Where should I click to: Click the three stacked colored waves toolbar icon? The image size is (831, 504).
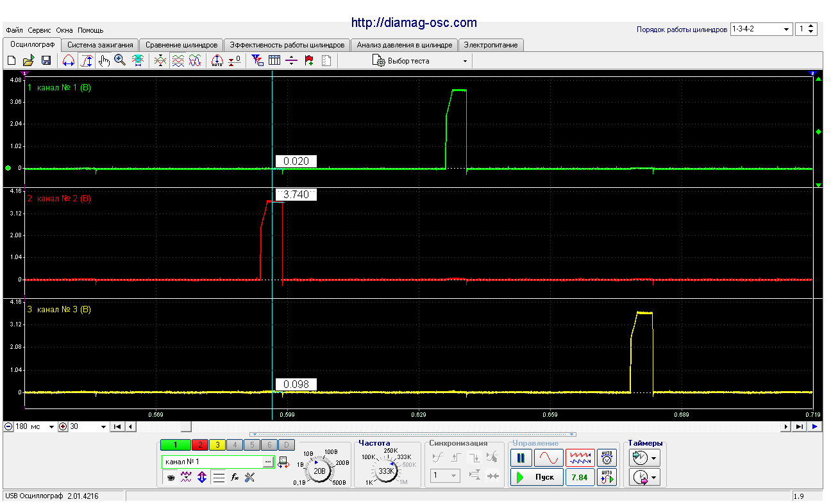tap(178, 60)
